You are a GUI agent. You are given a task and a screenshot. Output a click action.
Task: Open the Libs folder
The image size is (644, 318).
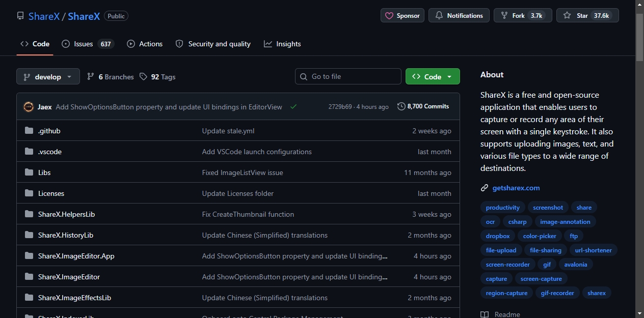pyautogui.click(x=44, y=172)
